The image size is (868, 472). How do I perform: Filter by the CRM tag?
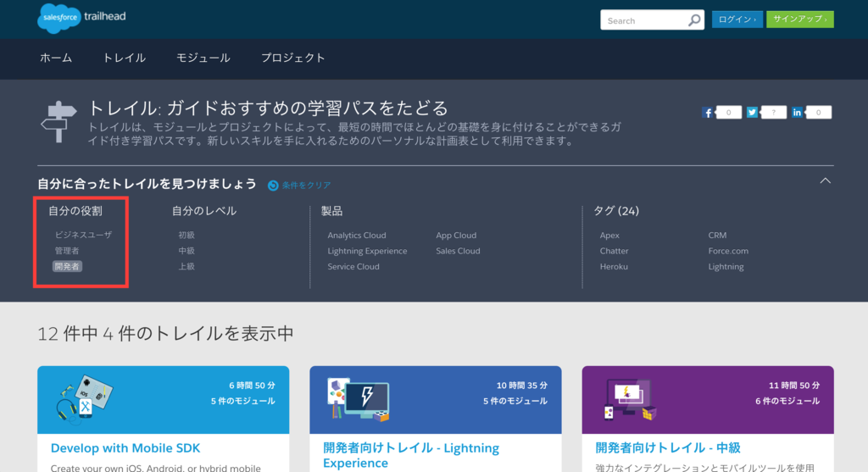click(x=717, y=236)
